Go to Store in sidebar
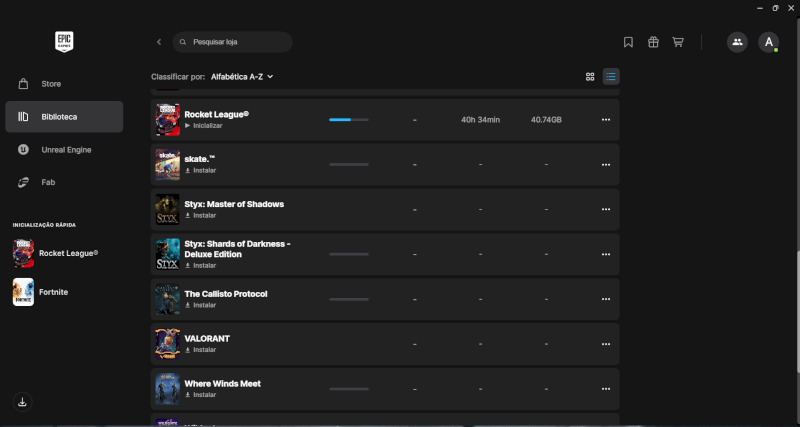The height and width of the screenshot is (427, 800). pos(51,84)
